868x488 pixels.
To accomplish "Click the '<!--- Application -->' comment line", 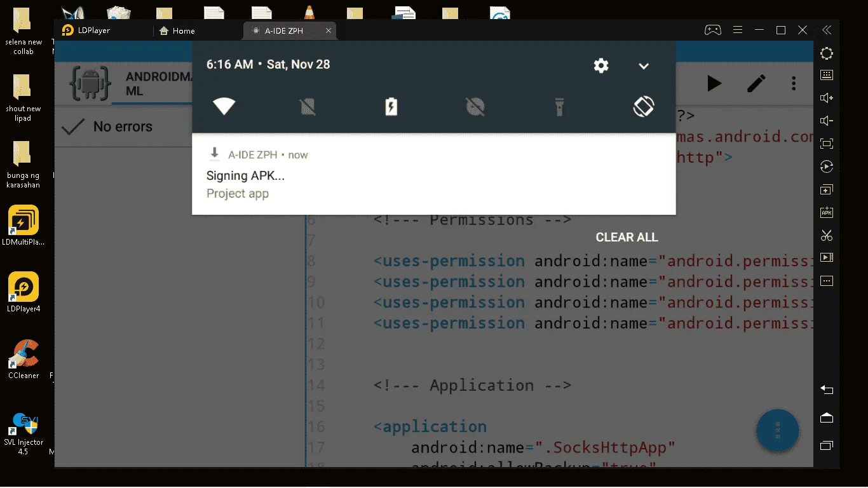I will coord(472,385).
